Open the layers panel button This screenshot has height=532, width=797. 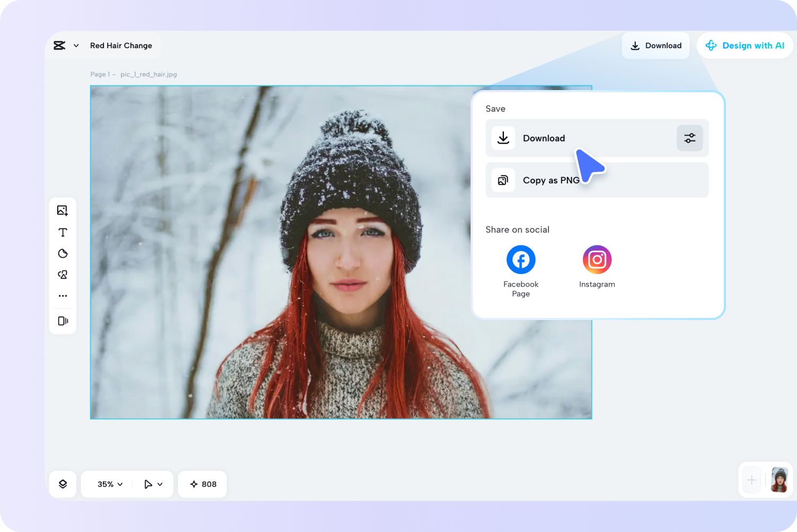point(63,484)
